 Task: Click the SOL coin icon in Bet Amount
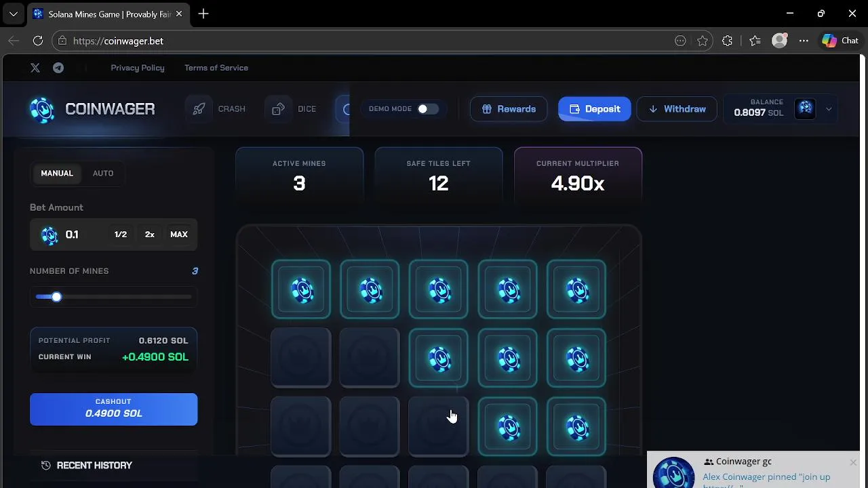tap(50, 235)
